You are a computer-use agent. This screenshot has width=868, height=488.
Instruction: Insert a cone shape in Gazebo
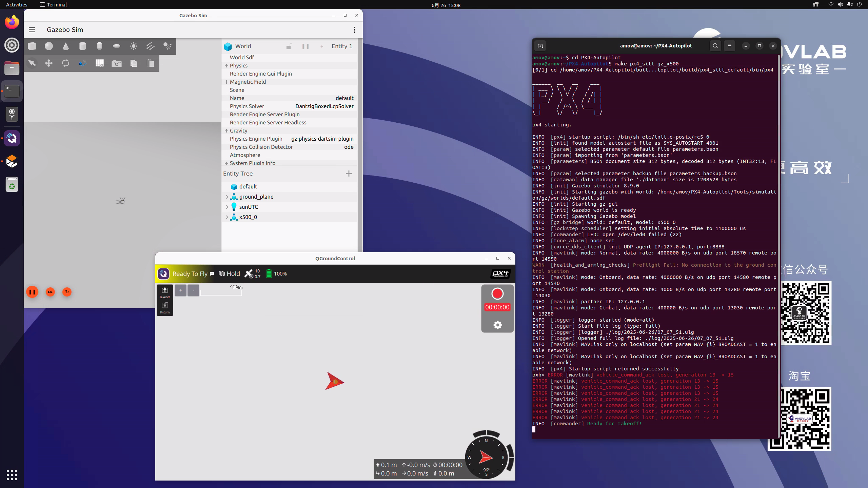(x=66, y=46)
